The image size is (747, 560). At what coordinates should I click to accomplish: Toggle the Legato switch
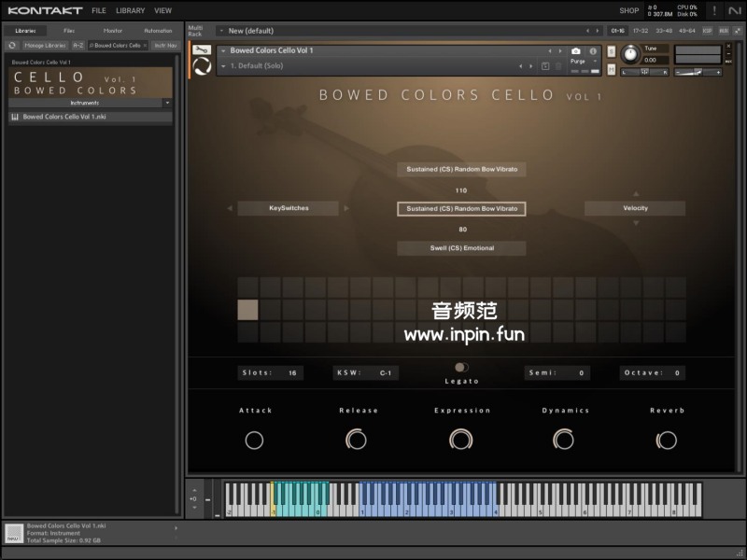point(461,367)
